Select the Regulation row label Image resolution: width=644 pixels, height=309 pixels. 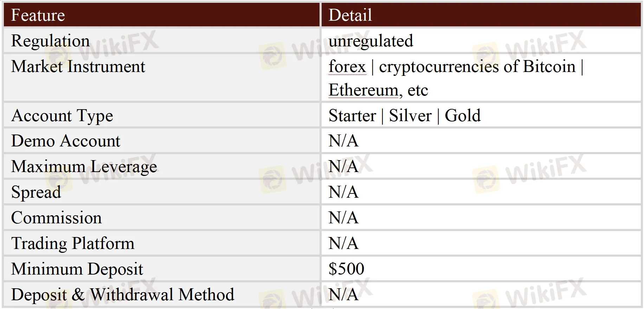tap(50, 41)
